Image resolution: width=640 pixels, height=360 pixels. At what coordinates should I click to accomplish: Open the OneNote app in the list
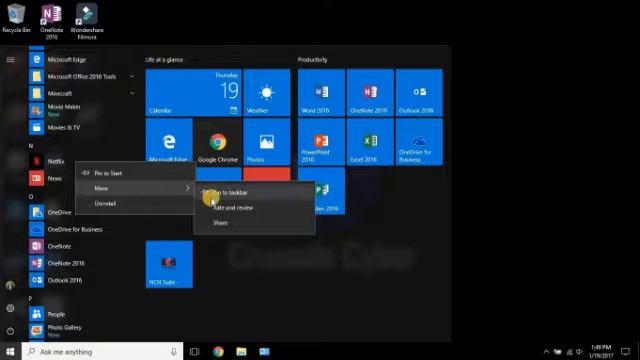coord(82,247)
